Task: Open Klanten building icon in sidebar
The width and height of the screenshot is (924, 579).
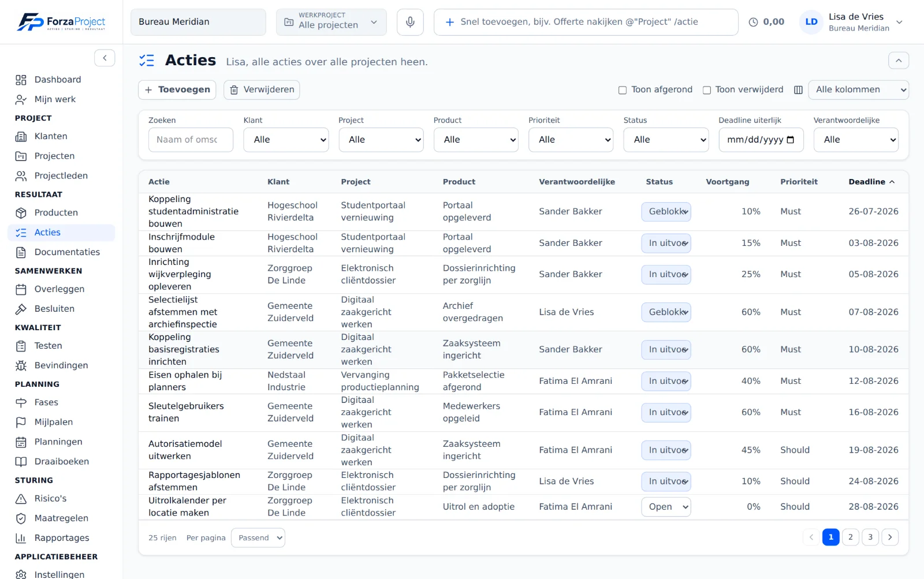Action: 21,136
